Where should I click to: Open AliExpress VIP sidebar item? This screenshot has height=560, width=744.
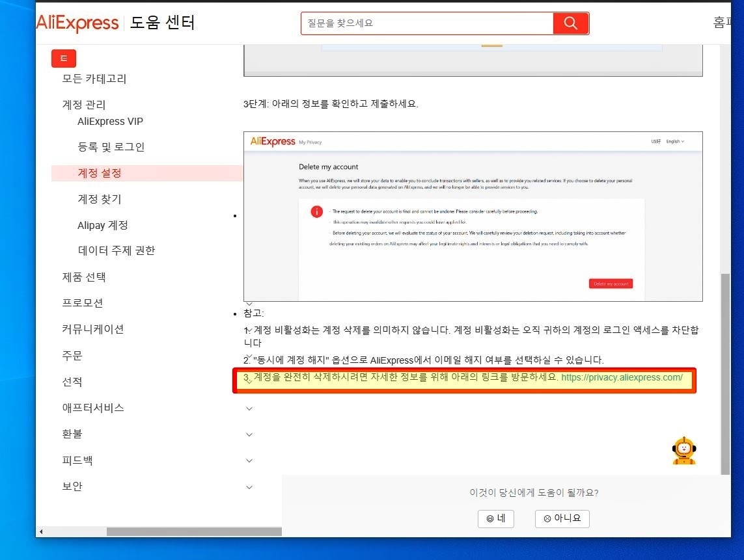110,122
